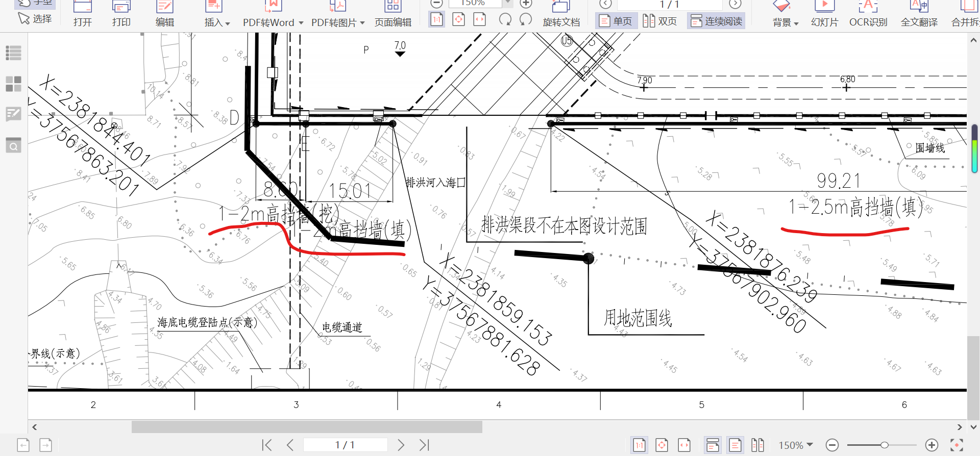980x456 pixels.
Task: Click the 打开 open file button
Action: pyautogui.click(x=83, y=14)
